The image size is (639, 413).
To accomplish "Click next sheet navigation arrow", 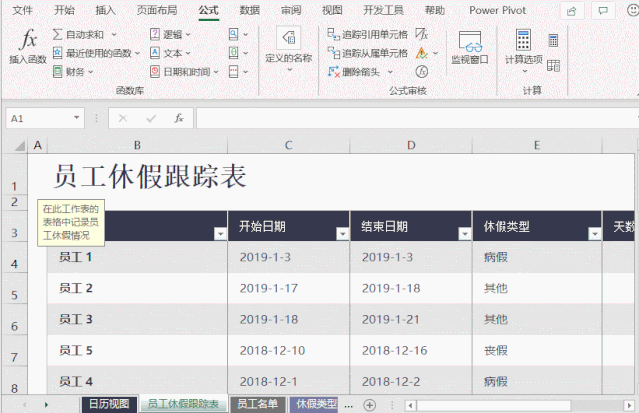I will [46, 405].
